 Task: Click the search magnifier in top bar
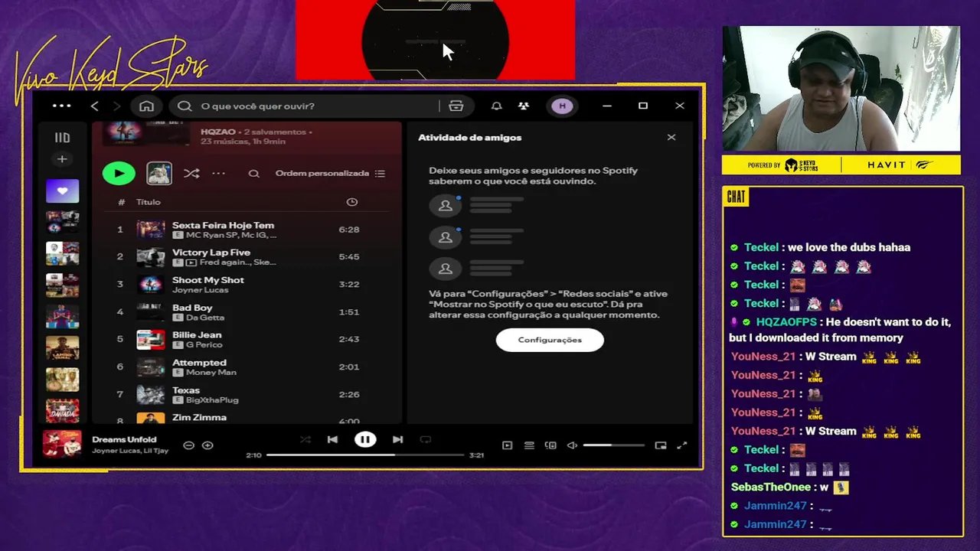click(x=185, y=106)
